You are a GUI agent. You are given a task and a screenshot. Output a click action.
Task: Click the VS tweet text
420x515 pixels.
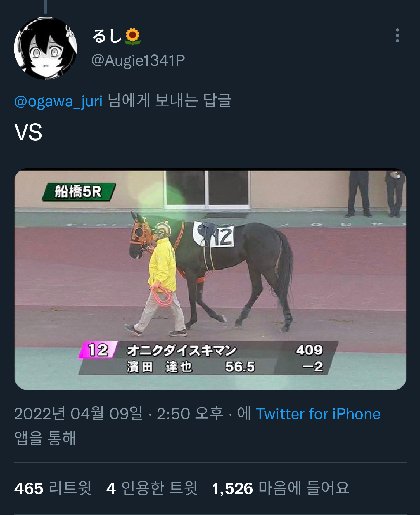coord(28,132)
